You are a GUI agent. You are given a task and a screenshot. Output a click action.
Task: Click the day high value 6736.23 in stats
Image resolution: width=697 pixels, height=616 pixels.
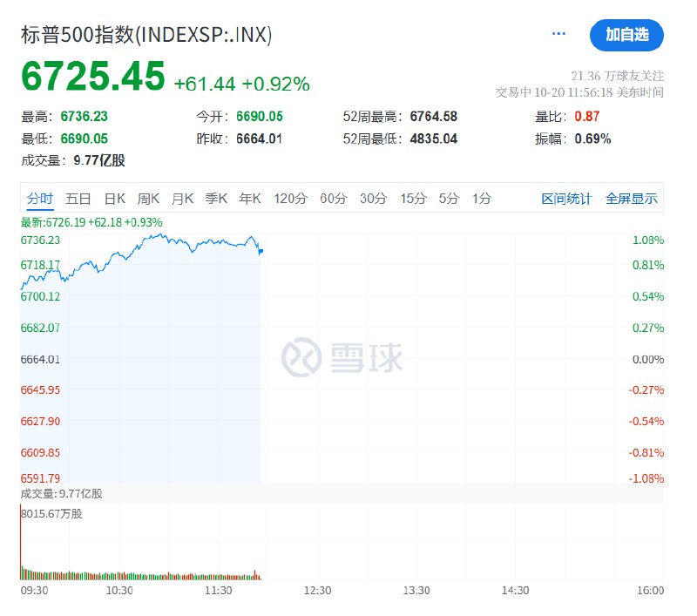[x=84, y=117]
